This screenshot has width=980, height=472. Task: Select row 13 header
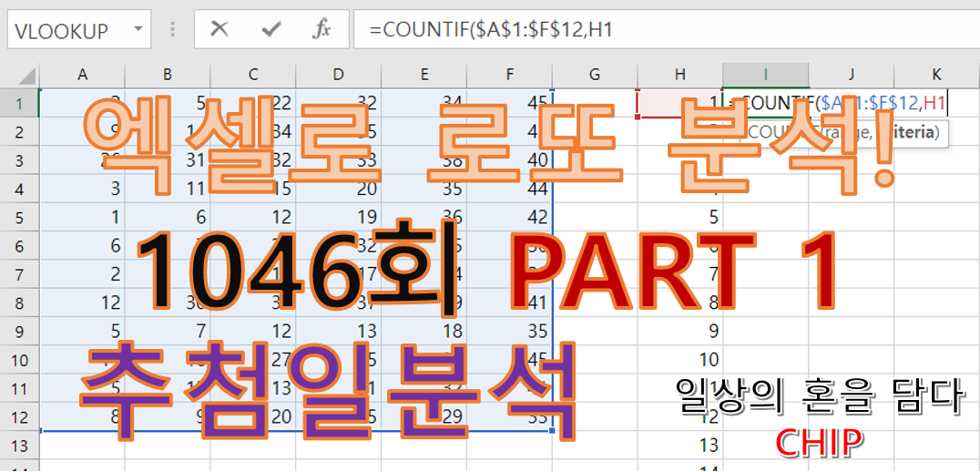pos(19,445)
